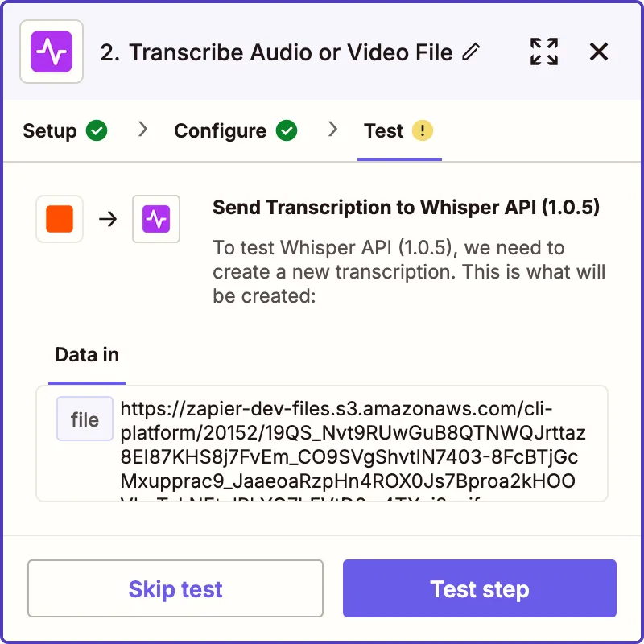The image size is (644, 644).
Task: Open the Setup step
Action: click(52, 130)
